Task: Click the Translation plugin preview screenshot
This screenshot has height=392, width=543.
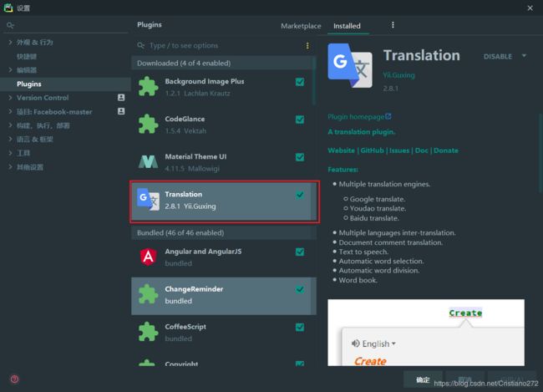Action: point(426,333)
